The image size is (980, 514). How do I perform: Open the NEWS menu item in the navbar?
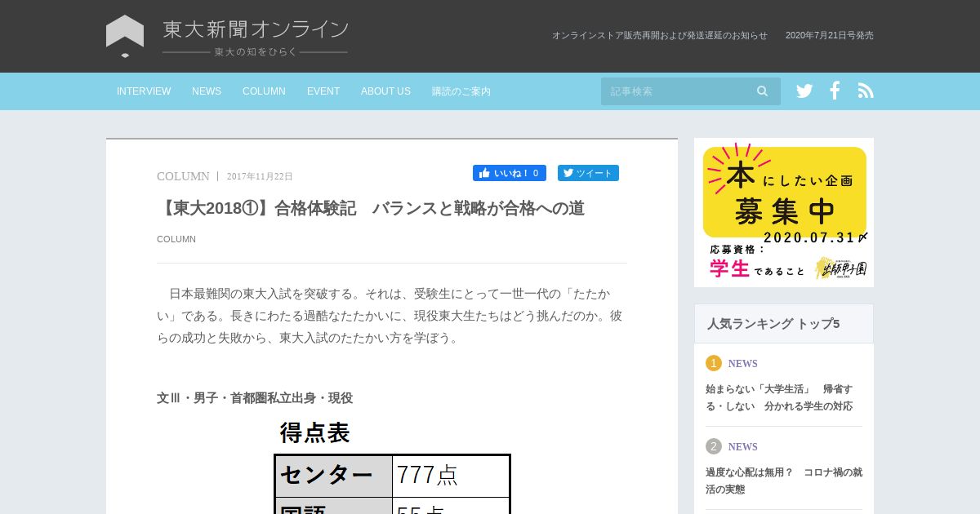coord(207,91)
